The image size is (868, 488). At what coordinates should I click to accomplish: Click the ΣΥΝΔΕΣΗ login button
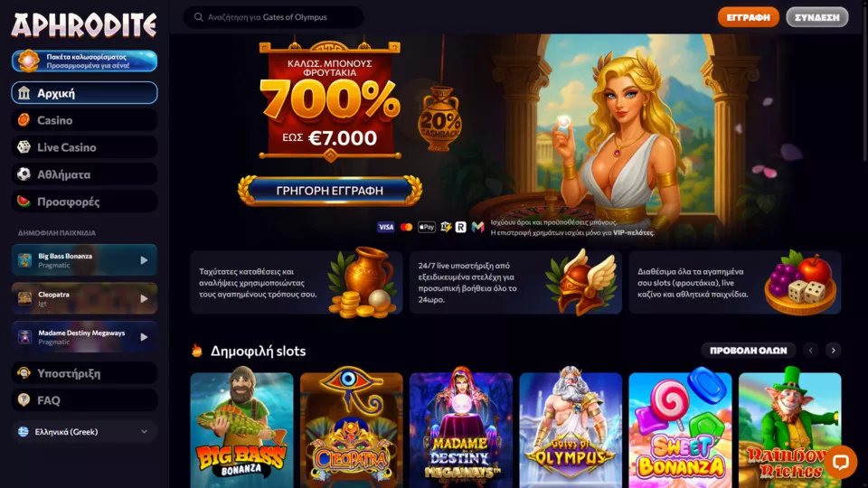(x=817, y=17)
